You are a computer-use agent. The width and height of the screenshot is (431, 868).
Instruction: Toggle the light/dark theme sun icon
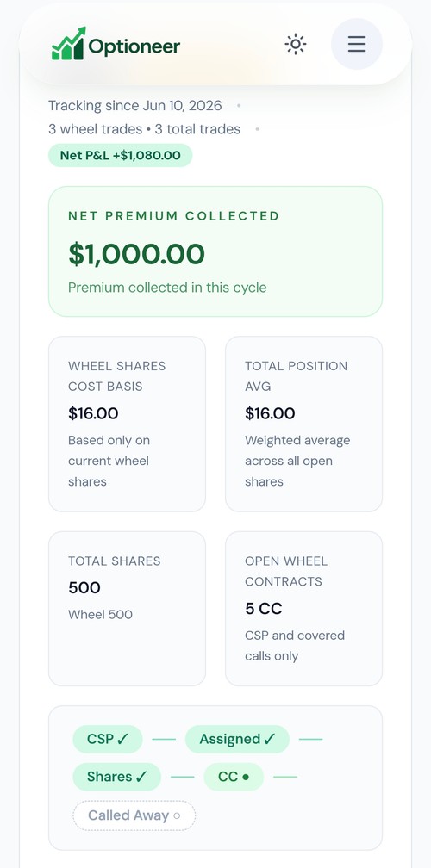tap(296, 44)
